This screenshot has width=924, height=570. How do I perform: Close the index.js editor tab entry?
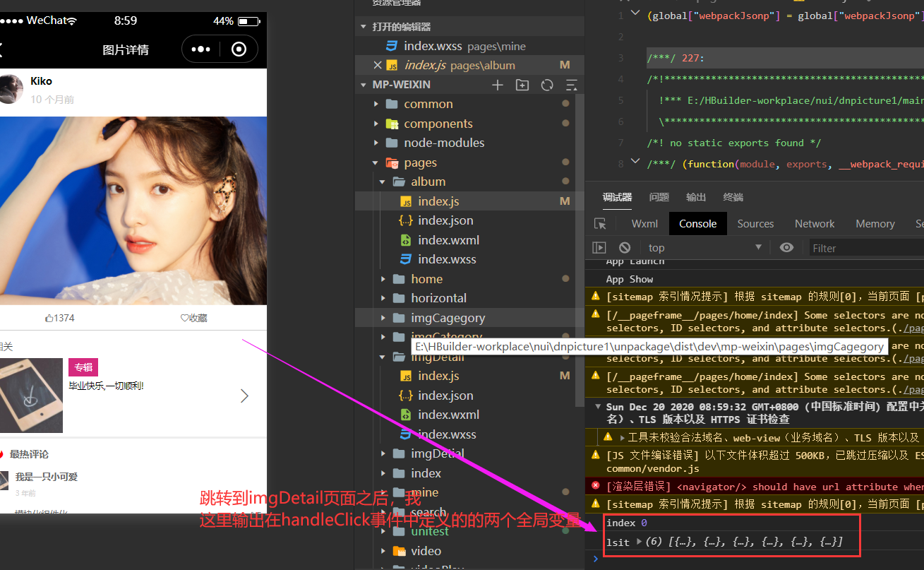pos(378,65)
